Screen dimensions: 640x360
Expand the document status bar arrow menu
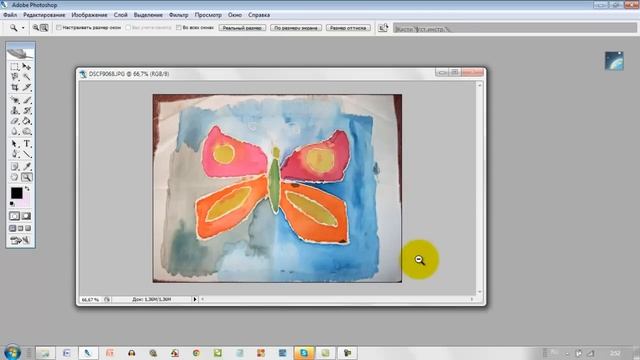(x=195, y=299)
